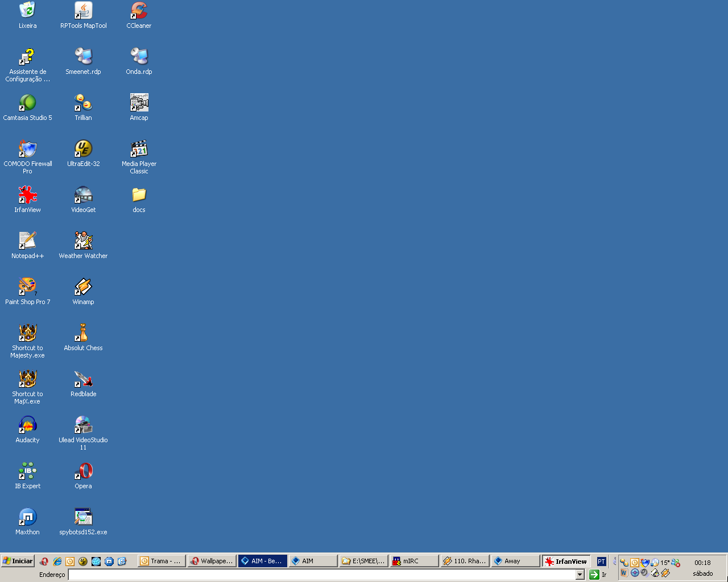The image size is (728, 582).
Task: Select Ulead VideoStudio 11 desktop icon
Action: coord(83,433)
